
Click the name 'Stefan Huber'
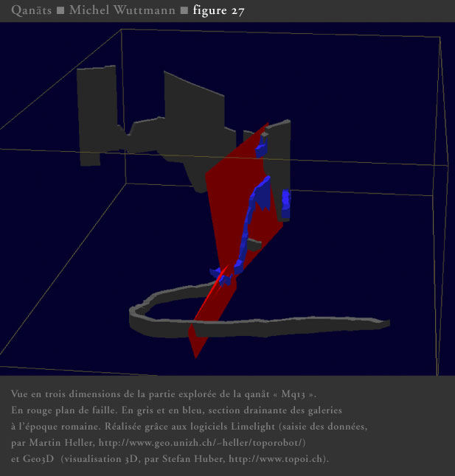tap(192, 459)
